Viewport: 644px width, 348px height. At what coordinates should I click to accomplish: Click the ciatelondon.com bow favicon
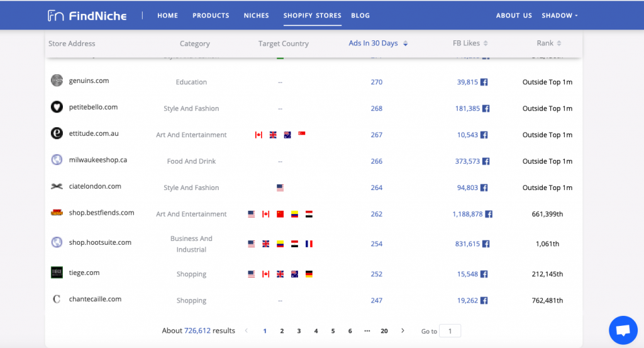click(x=57, y=186)
